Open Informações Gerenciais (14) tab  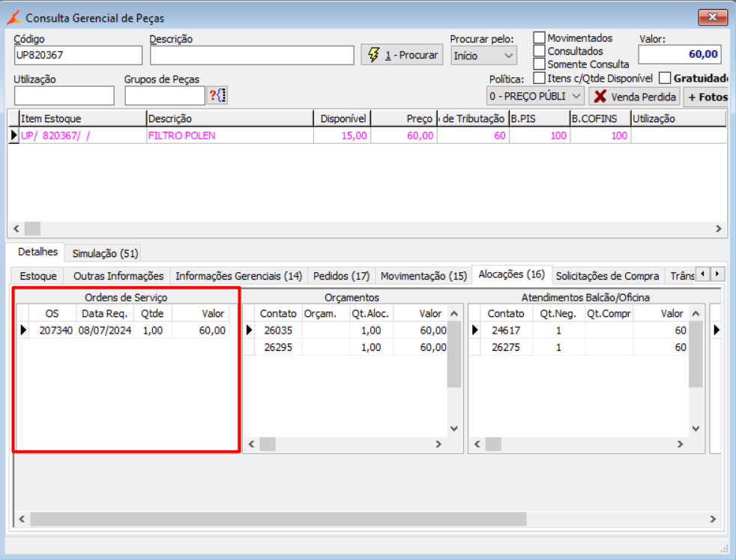pyautogui.click(x=238, y=276)
